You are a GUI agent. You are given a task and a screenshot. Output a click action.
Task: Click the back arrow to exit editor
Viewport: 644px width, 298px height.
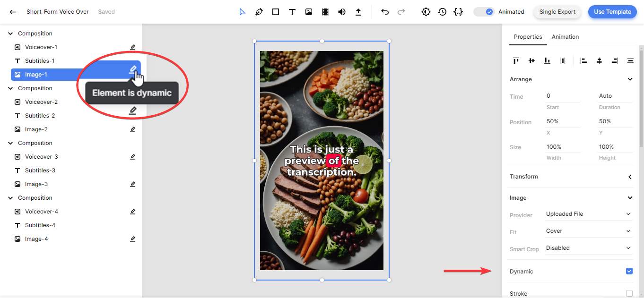click(13, 12)
